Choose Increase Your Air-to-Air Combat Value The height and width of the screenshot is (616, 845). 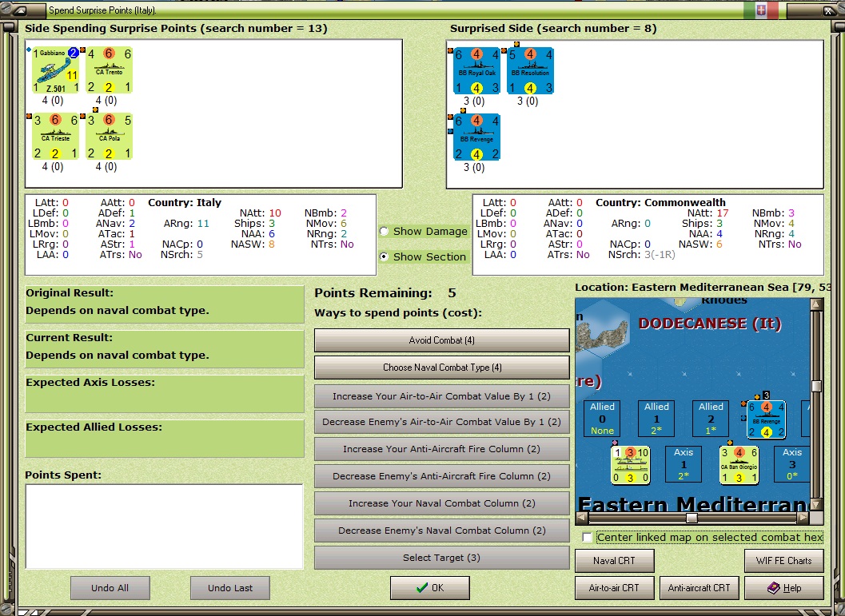442,396
